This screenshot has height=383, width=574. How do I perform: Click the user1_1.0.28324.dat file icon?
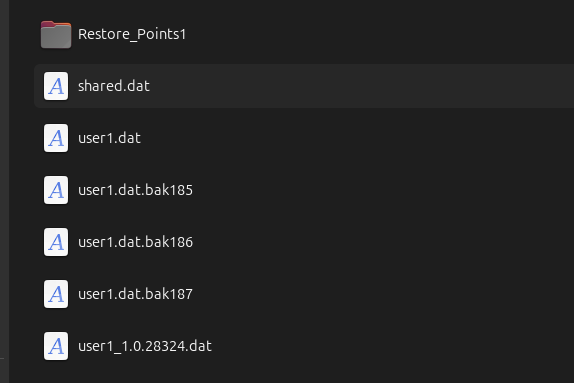(56, 346)
